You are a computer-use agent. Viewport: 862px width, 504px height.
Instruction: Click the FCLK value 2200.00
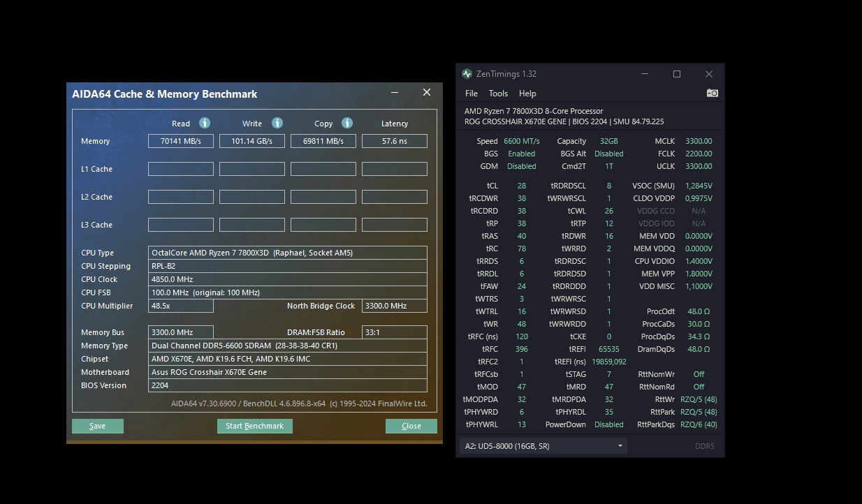point(699,154)
